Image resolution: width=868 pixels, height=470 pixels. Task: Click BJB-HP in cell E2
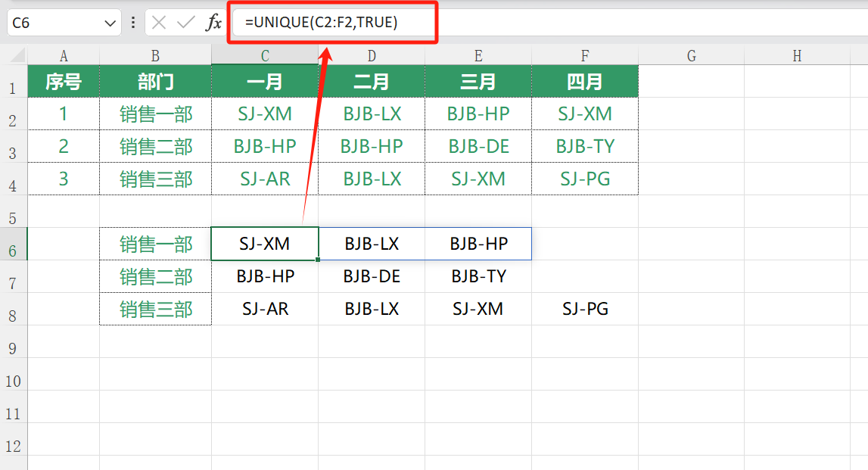click(478, 114)
